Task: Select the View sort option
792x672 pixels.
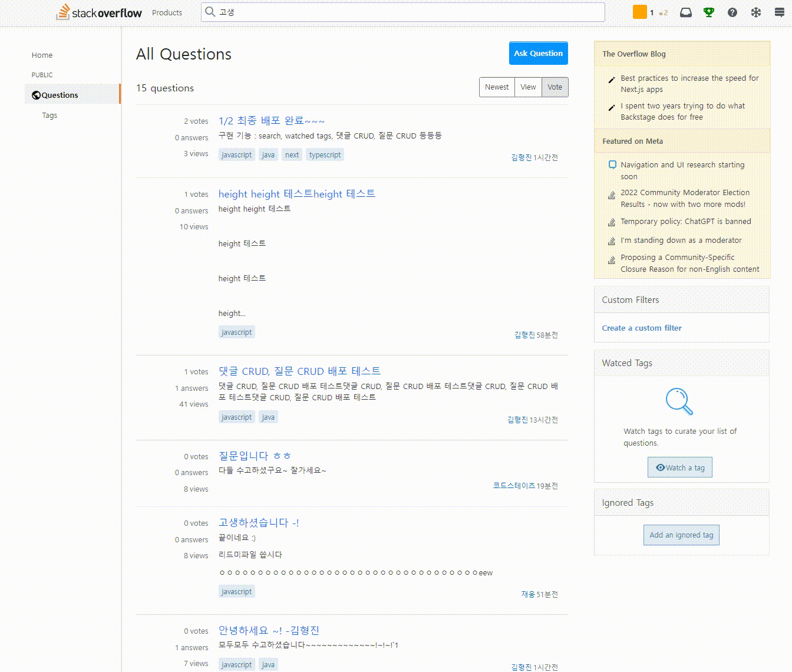Action: [528, 87]
